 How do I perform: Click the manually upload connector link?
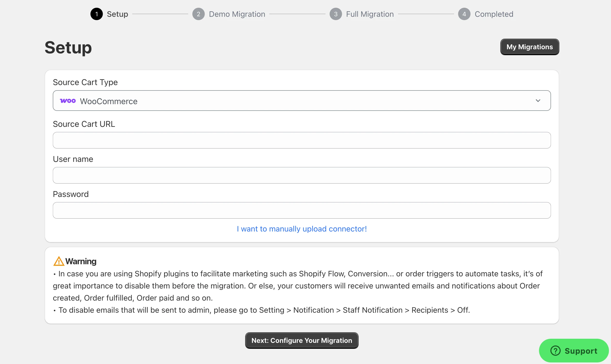(302, 229)
